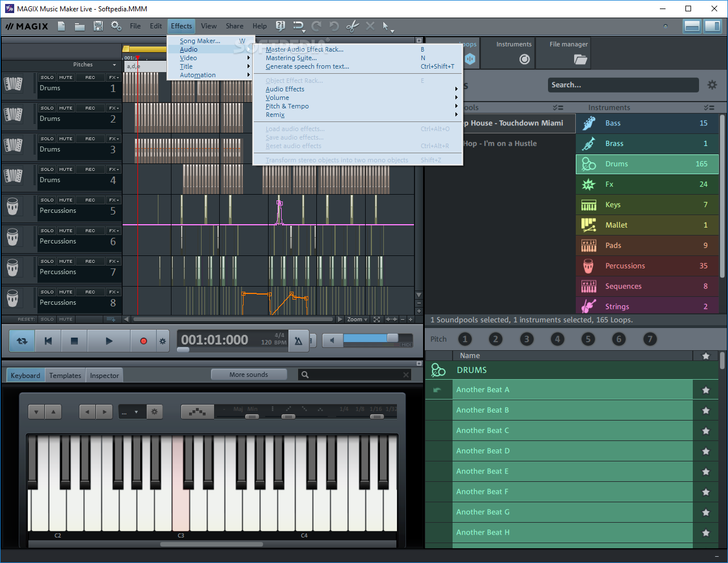The height and width of the screenshot is (563, 728).
Task: Select the Strings instrument category
Action: (647, 305)
